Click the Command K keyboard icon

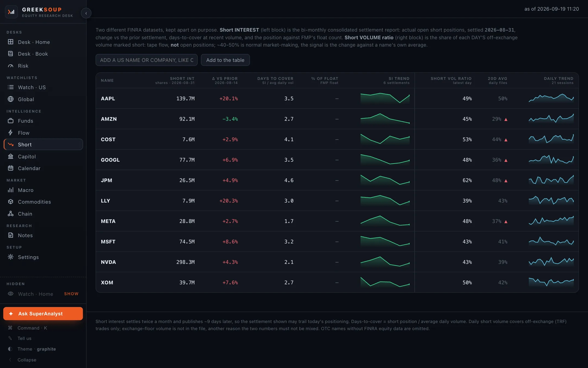(x=10, y=328)
